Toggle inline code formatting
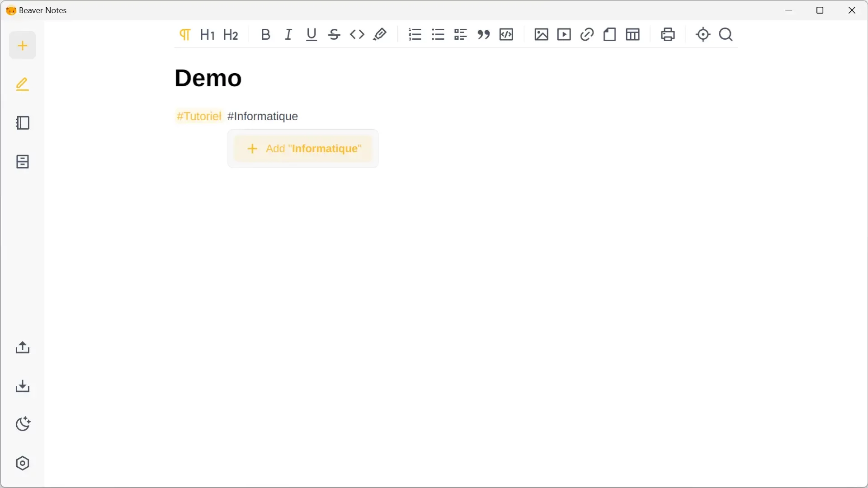This screenshot has width=868, height=488. 357,35
